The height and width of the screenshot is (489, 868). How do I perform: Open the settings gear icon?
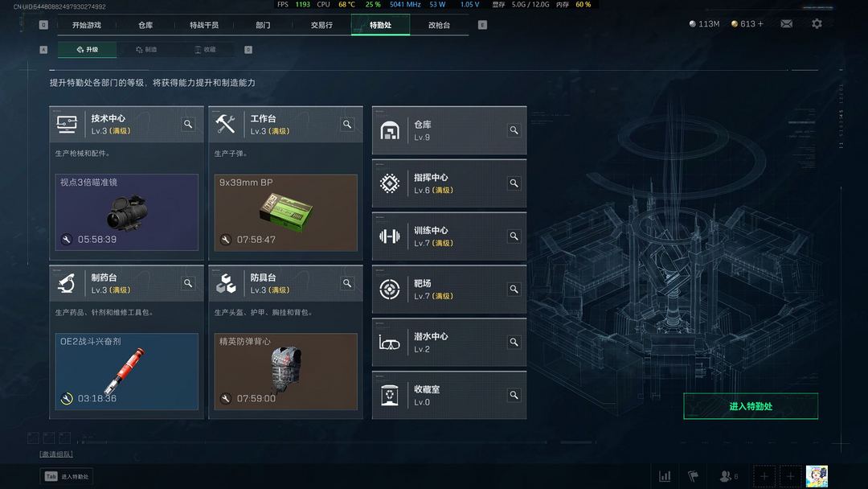(817, 24)
